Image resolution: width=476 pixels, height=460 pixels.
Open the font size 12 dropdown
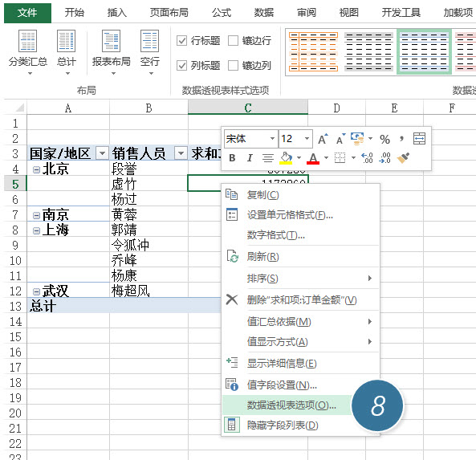pyautogui.click(x=307, y=139)
